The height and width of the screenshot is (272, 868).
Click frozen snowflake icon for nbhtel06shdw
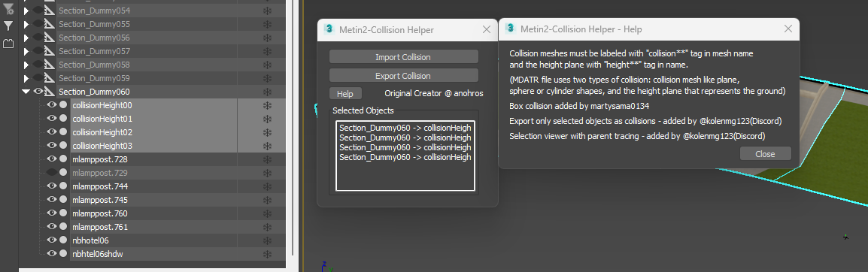point(267,254)
